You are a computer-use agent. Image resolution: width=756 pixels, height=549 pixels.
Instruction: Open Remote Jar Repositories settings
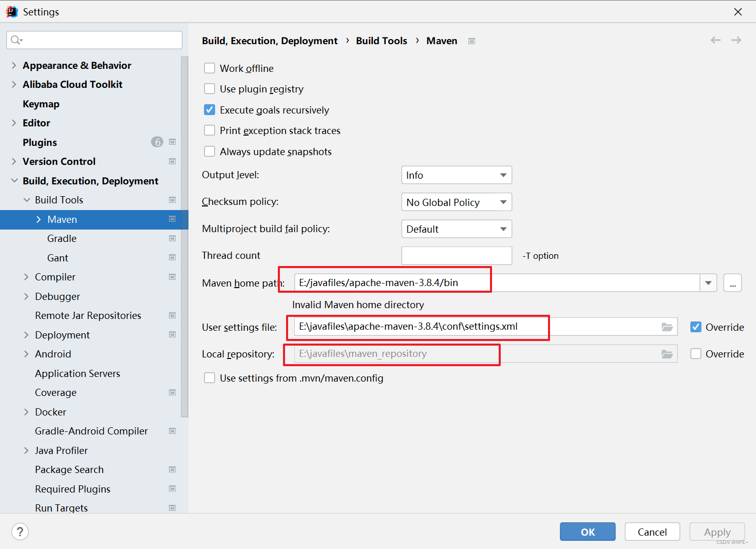point(88,315)
